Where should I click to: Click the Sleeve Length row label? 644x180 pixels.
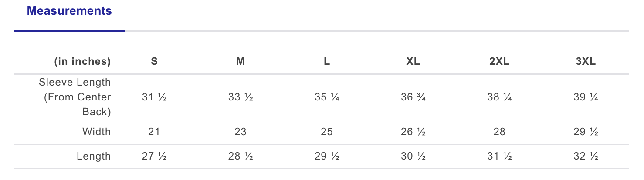[75, 97]
